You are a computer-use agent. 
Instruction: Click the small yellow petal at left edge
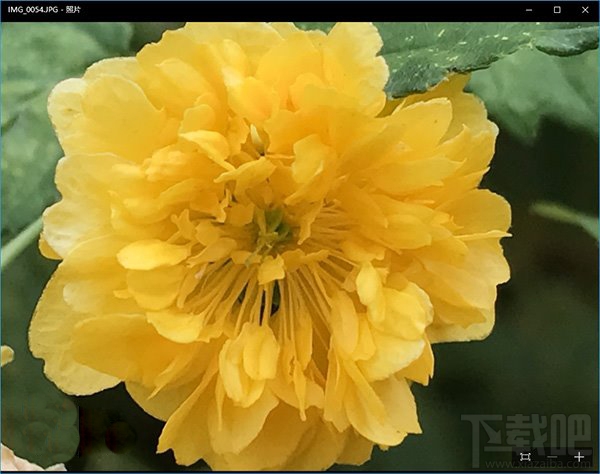click(6, 354)
